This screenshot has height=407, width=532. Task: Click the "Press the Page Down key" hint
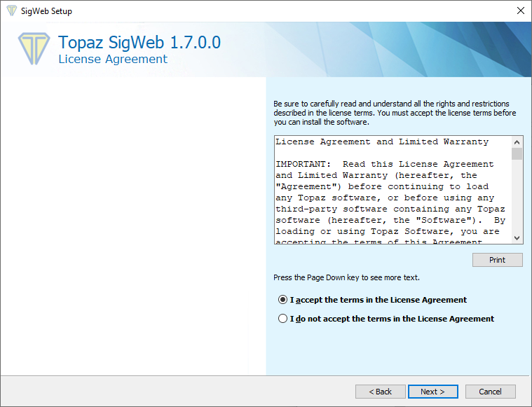(346, 277)
